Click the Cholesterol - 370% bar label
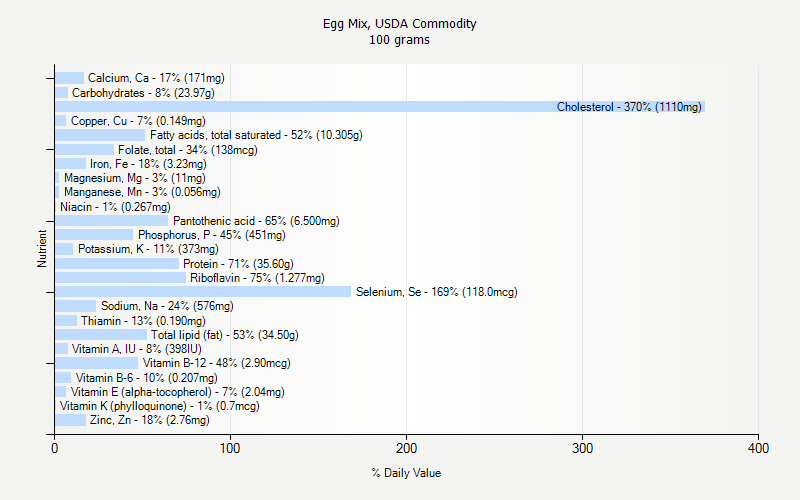This screenshot has height=500, width=800. point(629,107)
